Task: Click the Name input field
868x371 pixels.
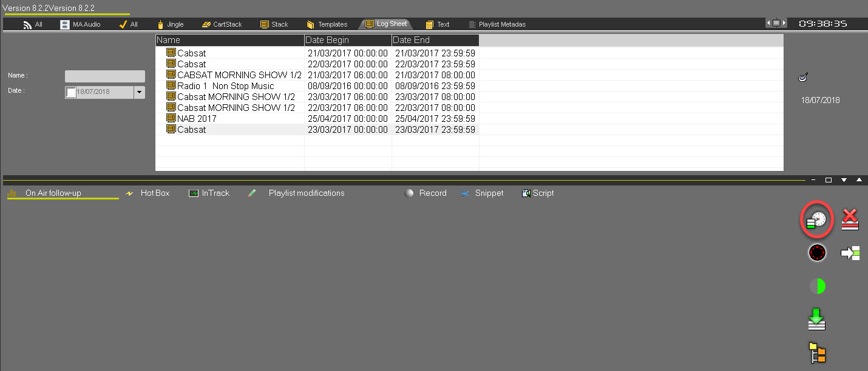Action: (105, 76)
